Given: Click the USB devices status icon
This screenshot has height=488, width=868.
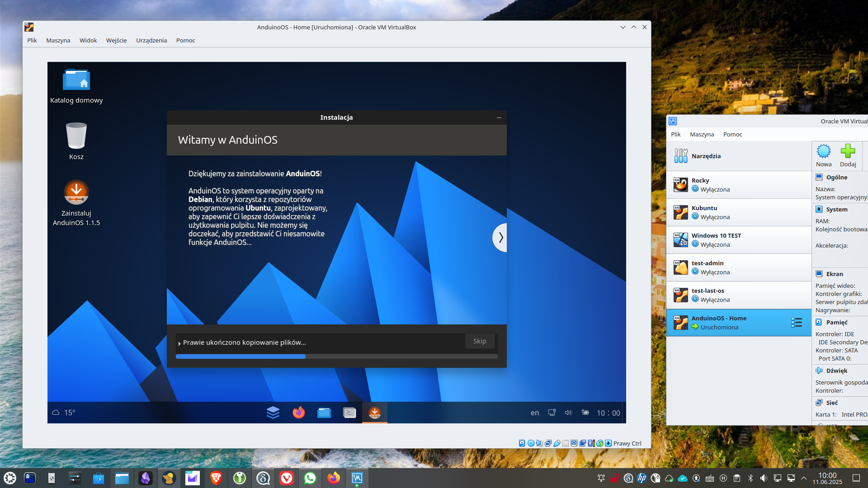Looking at the screenshot, I should pos(557,443).
